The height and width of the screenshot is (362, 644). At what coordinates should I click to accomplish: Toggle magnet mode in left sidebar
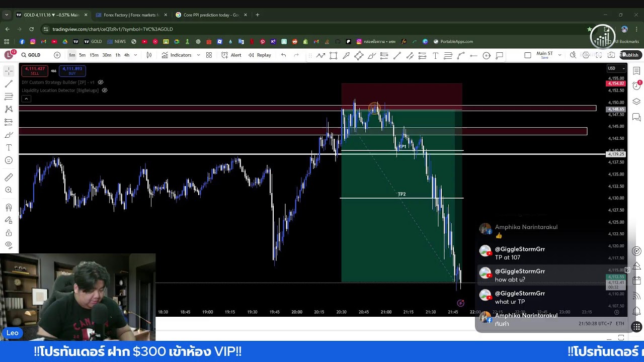[9, 207]
